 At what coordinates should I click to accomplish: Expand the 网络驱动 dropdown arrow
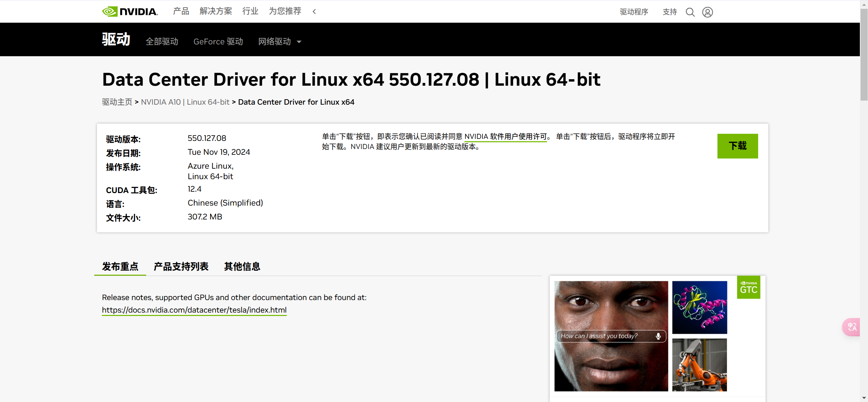tap(299, 42)
